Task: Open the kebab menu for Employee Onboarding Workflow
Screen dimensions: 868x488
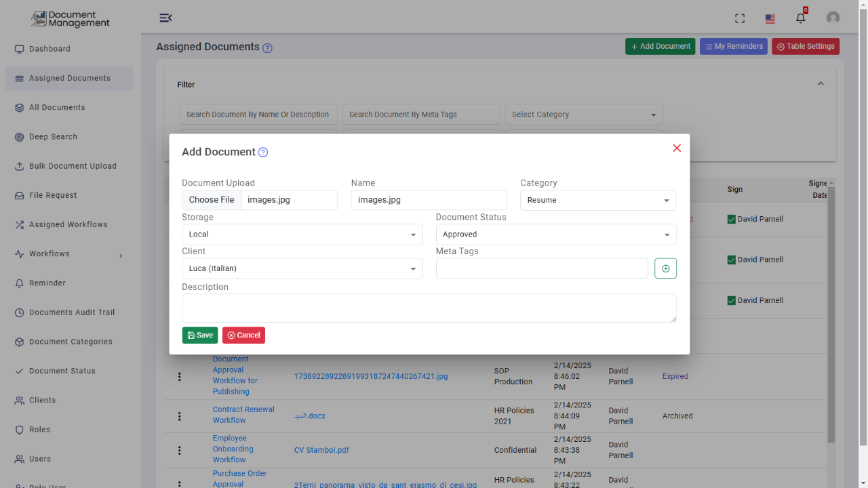Action: [179, 450]
